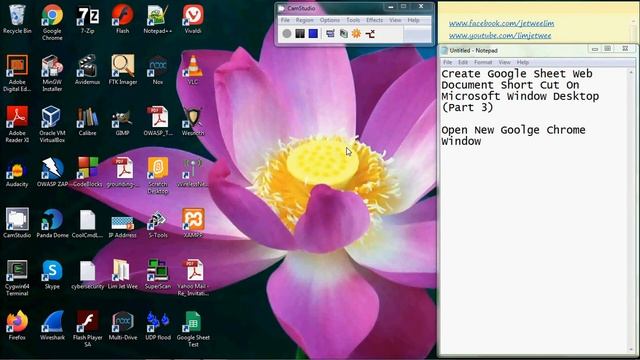Screen dimensions: 640x360
Task: Select the 7-Zip desktop icon
Action: [x=87, y=19]
